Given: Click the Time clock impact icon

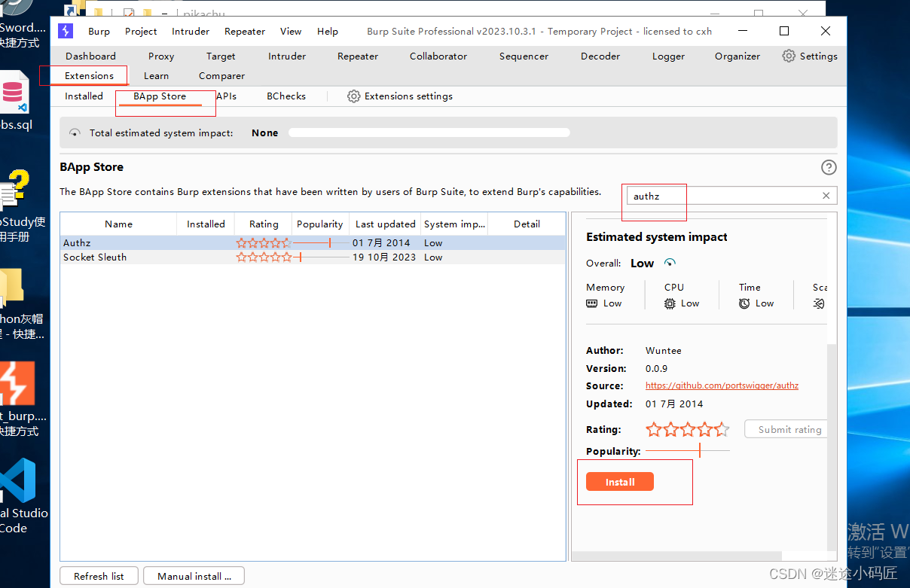Looking at the screenshot, I should [744, 303].
